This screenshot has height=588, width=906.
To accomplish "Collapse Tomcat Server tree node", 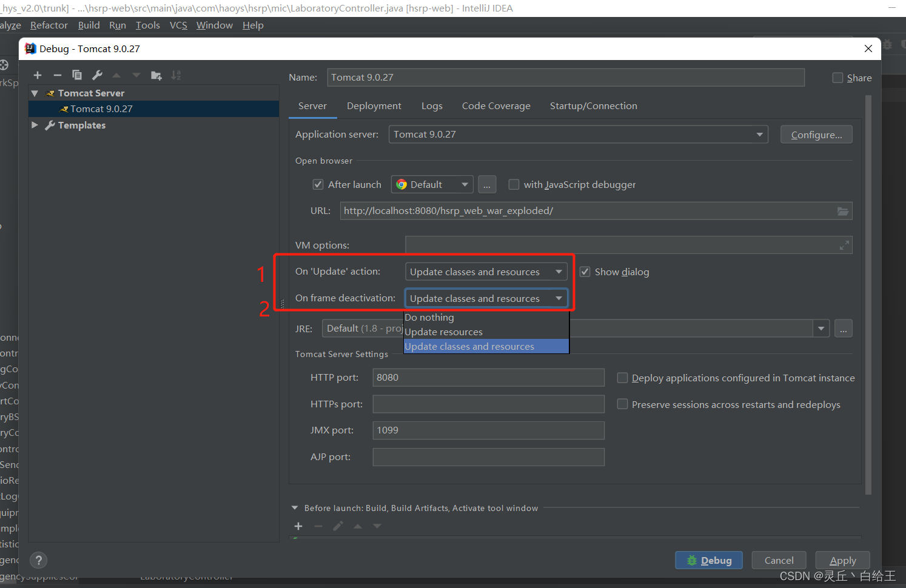I will (35, 93).
